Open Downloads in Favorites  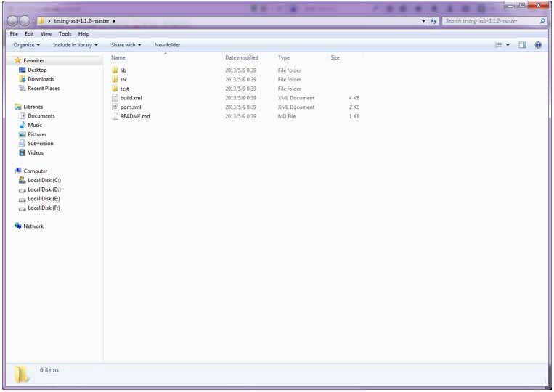tap(41, 79)
